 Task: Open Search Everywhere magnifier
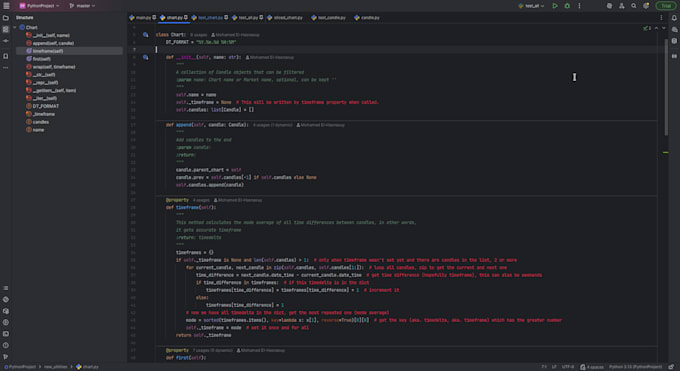point(634,6)
